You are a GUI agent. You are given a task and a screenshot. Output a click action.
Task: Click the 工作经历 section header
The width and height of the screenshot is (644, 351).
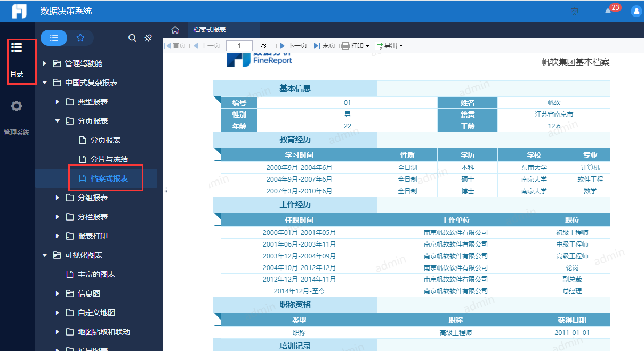(x=295, y=205)
